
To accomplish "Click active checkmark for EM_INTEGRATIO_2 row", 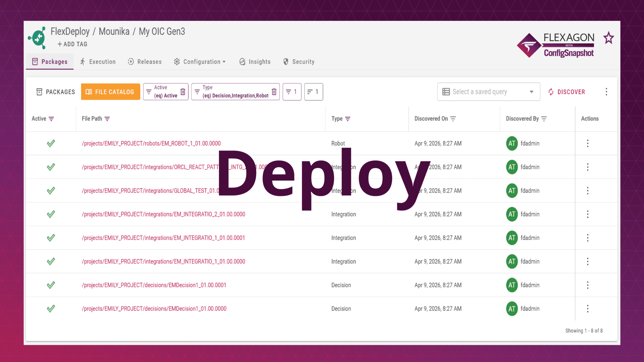I will (x=51, y=214).
